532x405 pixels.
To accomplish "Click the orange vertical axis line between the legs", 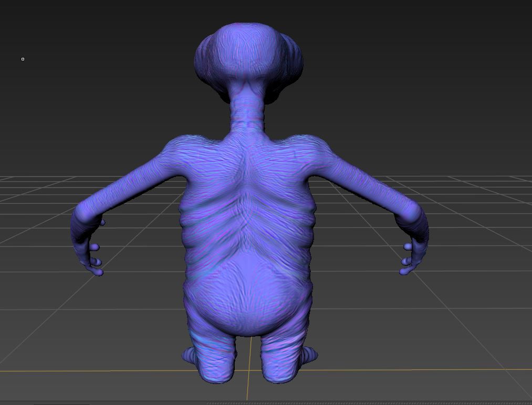I will (249, 368).
